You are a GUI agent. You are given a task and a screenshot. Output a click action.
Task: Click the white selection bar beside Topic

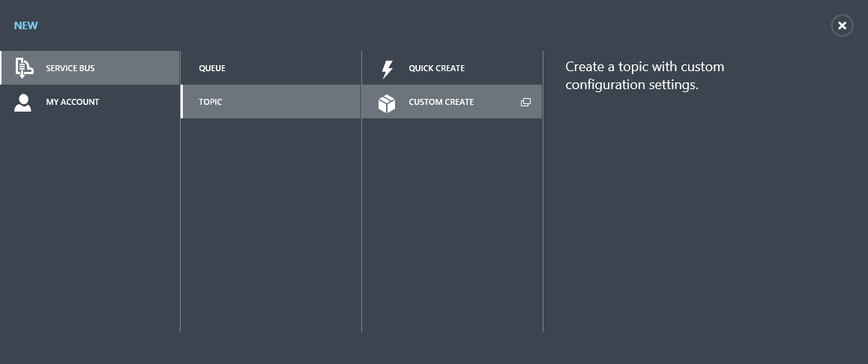[182, 102]
